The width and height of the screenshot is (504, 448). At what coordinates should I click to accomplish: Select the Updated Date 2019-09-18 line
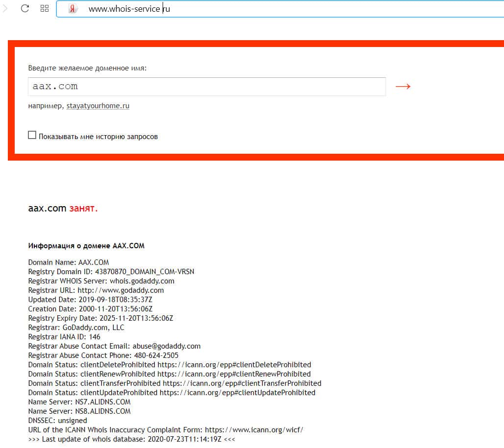[x=90, y=300]
